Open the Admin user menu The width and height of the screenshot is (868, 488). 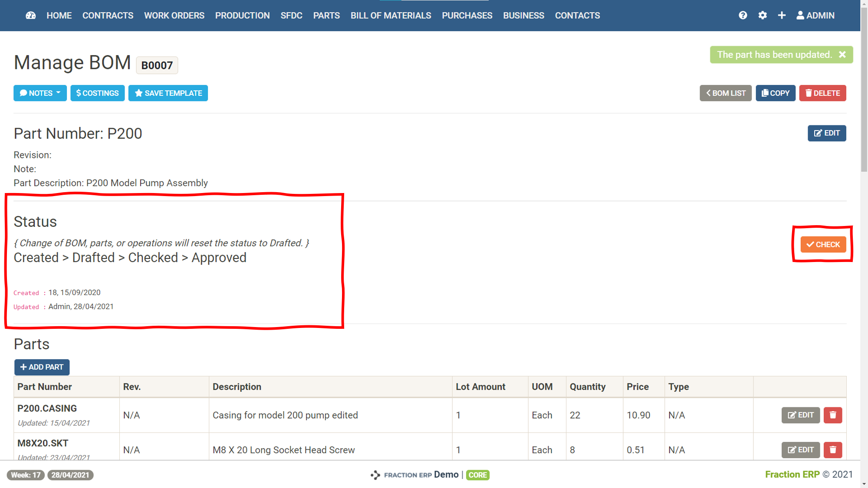(x=815, y=16)
